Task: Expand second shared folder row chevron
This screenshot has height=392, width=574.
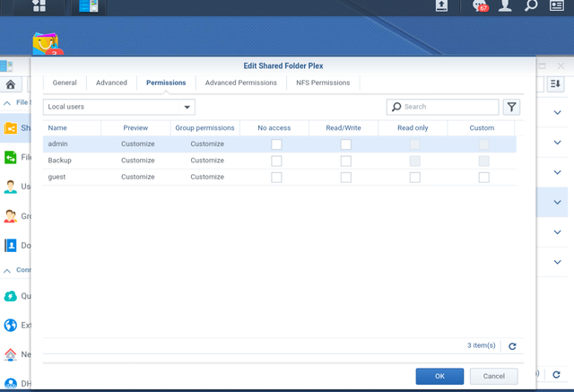Action: coord(557,143)
